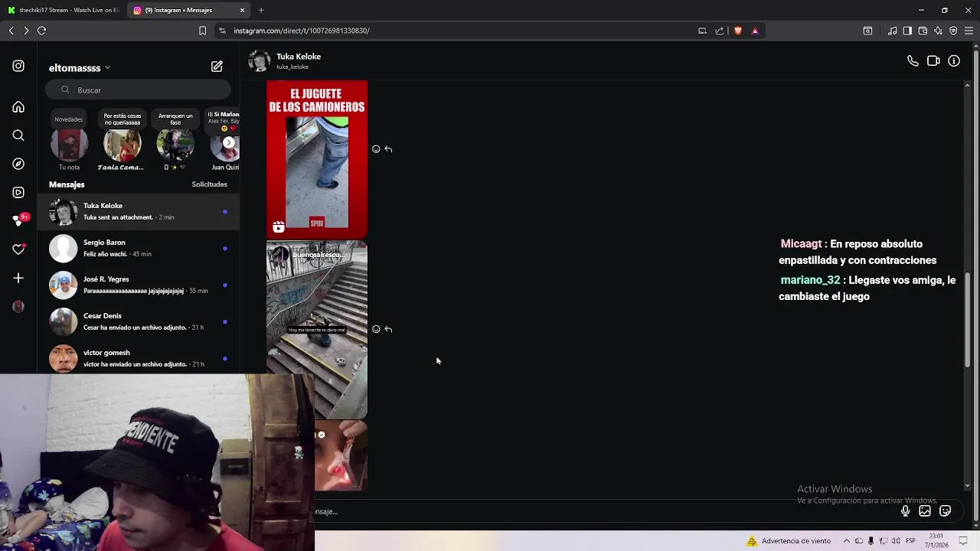
Task: Bookmark this page in address bar
Action: pyautogui.click(x=202, y=31)
